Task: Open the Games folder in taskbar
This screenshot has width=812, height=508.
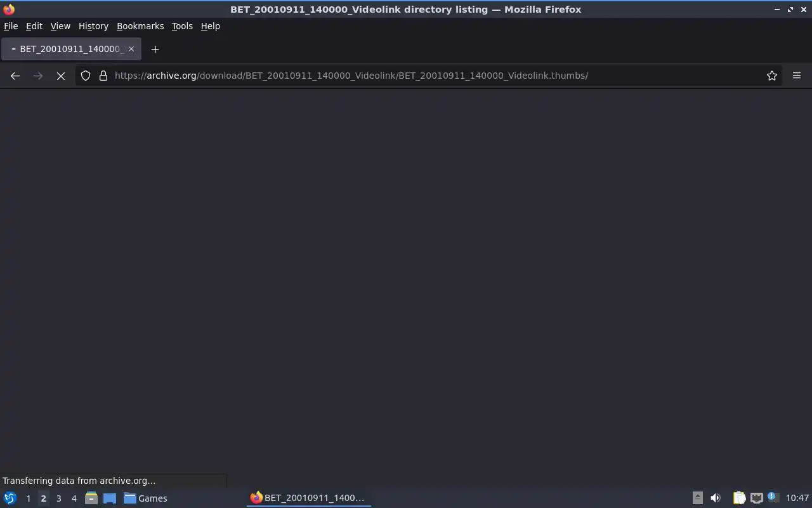Action: coord(145,498)
